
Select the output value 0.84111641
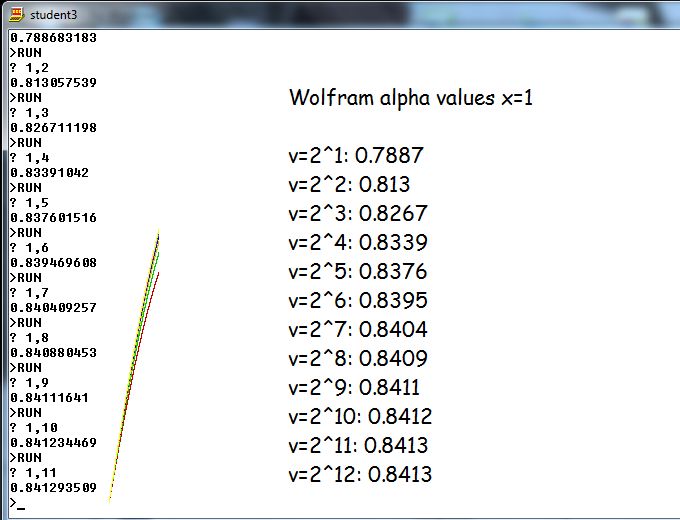coord(49,398)
